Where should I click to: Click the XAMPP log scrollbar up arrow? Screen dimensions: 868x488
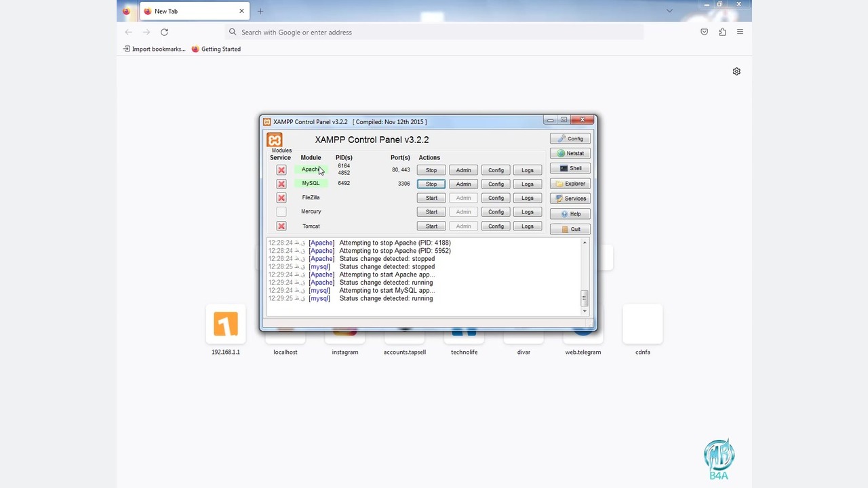coord(585,243)
